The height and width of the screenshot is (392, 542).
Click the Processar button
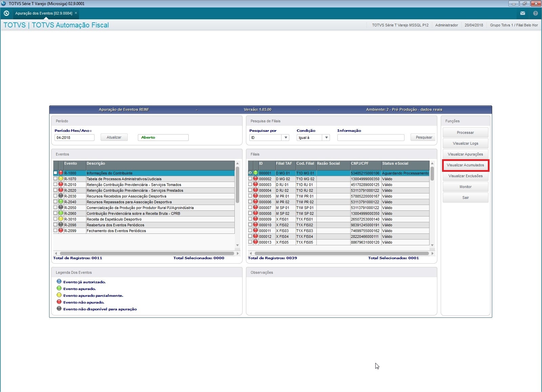coord(465,132)
